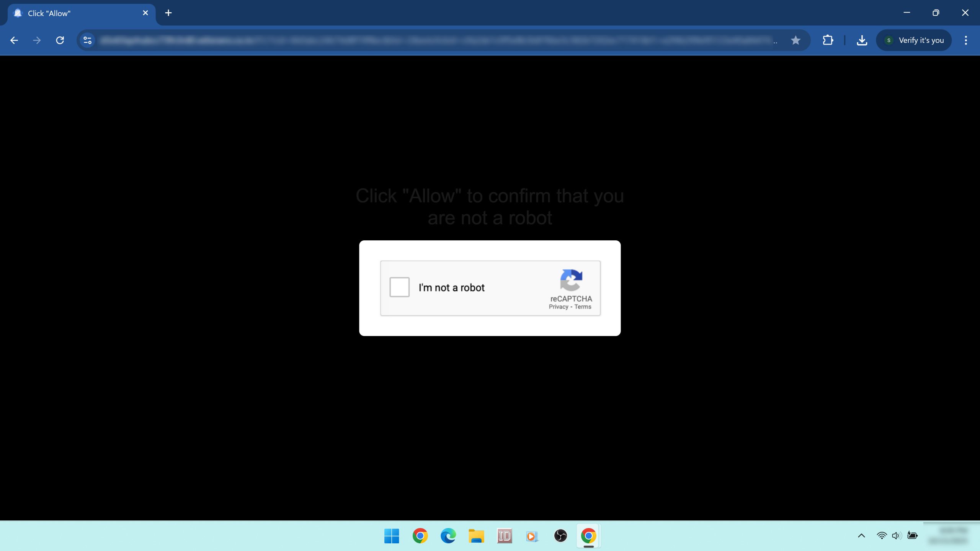
Task: Adjust system volume from the tray
Action: [897, 536]
